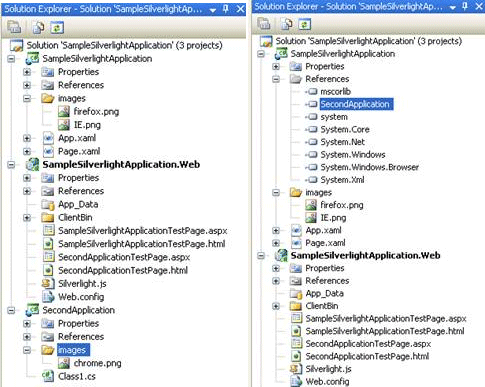
Task: Click Refresh icon in right panel toolbar
Action: coord(305,24)
